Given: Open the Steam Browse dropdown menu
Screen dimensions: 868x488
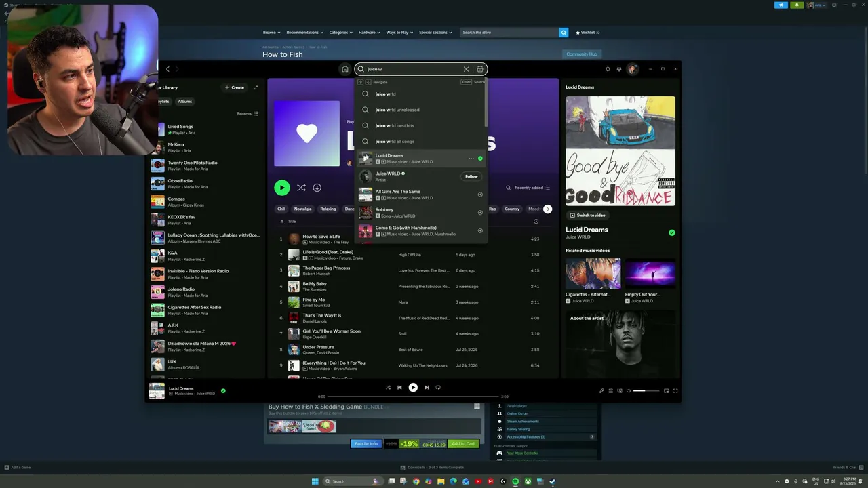Looking at the screenshot, I should [271, 33].
